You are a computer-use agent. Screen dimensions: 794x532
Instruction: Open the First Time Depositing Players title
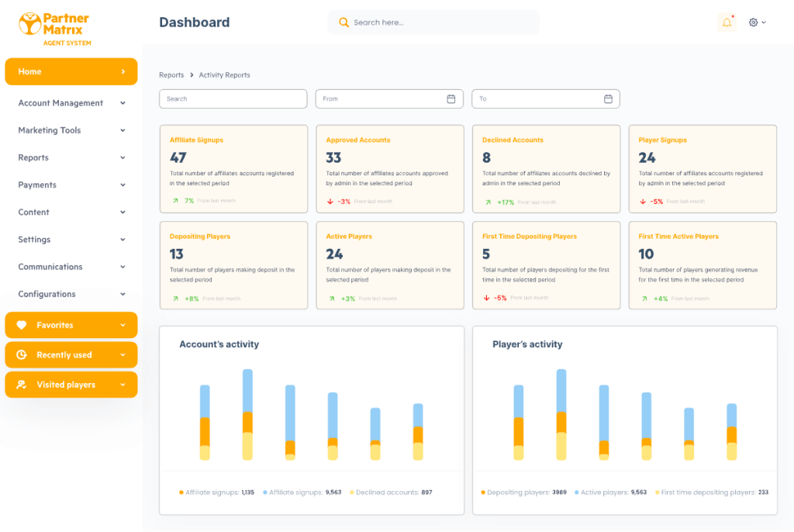pos(529,237)
